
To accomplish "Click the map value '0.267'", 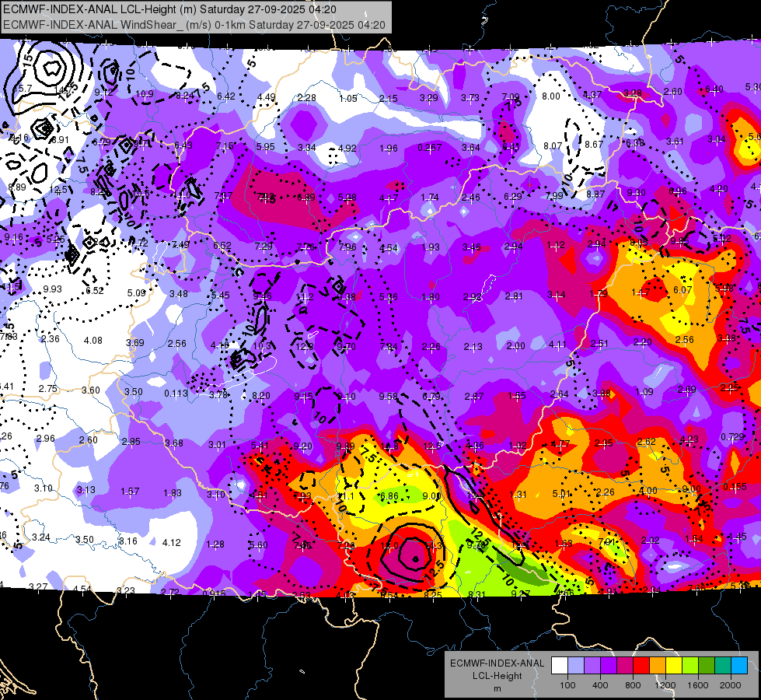I will pyautogui.click(x=430, y=148).
